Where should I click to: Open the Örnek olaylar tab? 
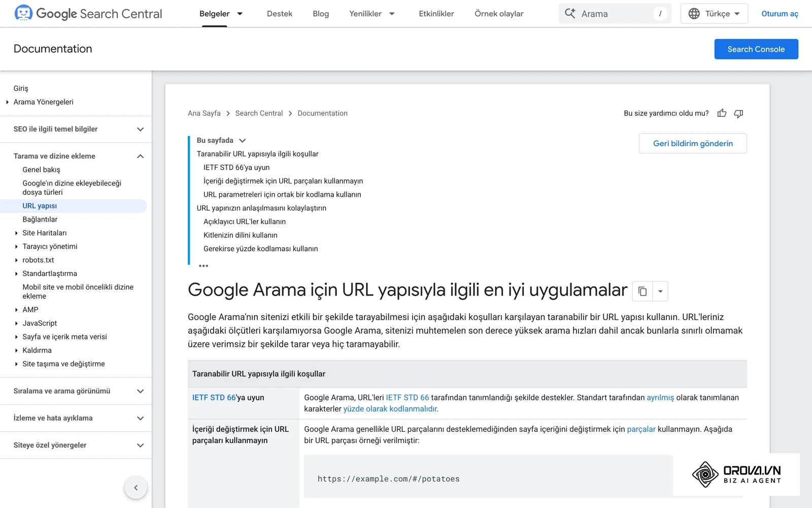499,14
